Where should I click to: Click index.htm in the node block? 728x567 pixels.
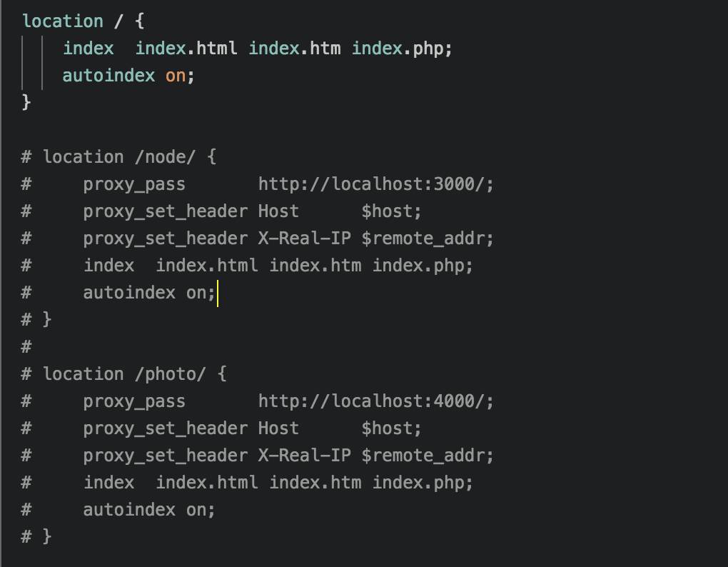[315, 265]
